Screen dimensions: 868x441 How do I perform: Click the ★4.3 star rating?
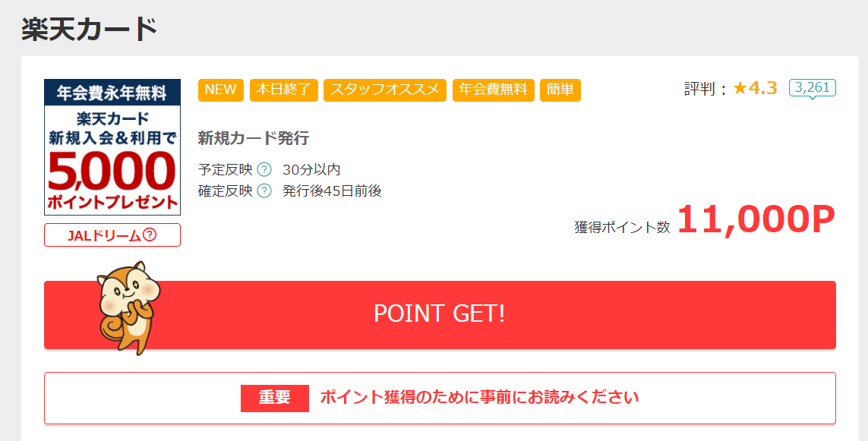coord(755,88)
